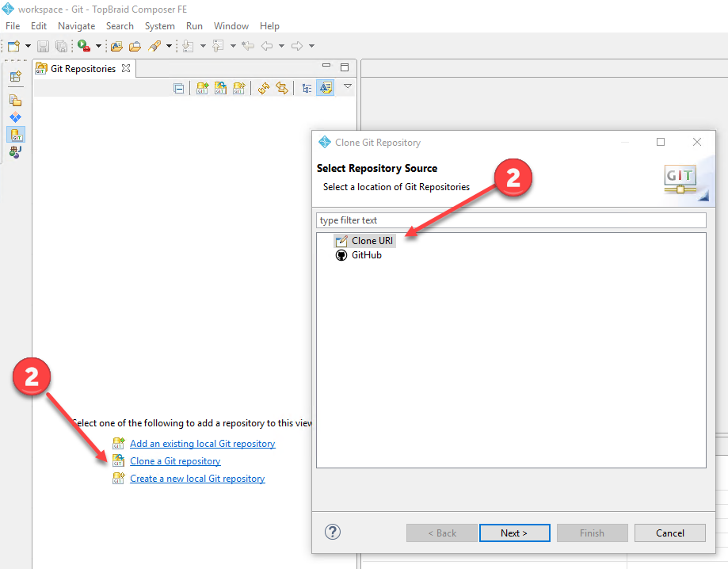This screenshot has height=569, width=728.
Task: Click the Next Annotation icon
Action: coord(188,46)
